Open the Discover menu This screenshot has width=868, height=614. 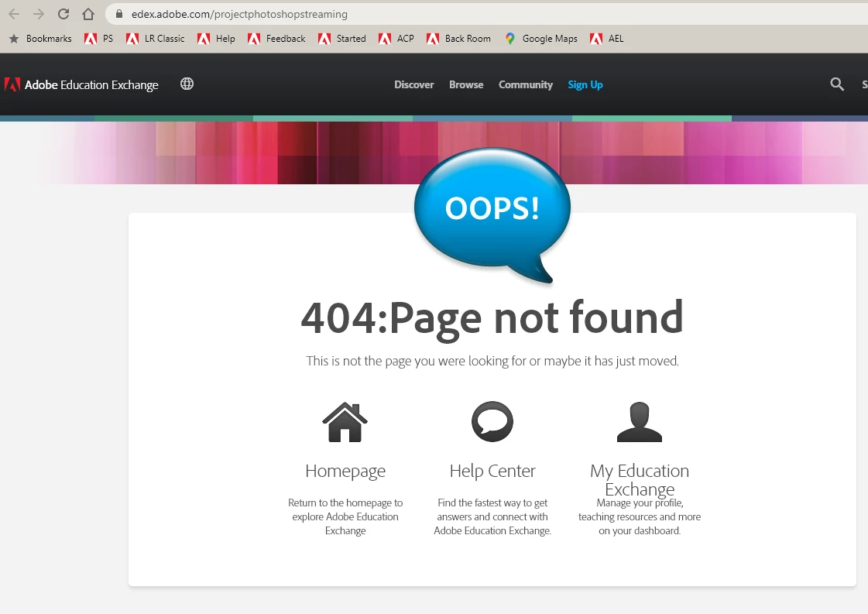(x=414, y=84)
